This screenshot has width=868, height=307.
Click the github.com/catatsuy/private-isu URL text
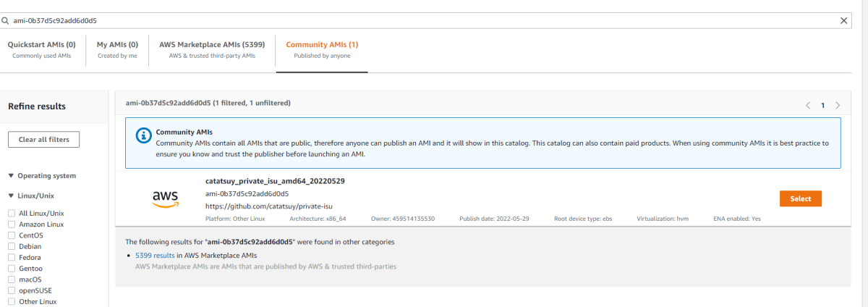coord(269,206)
